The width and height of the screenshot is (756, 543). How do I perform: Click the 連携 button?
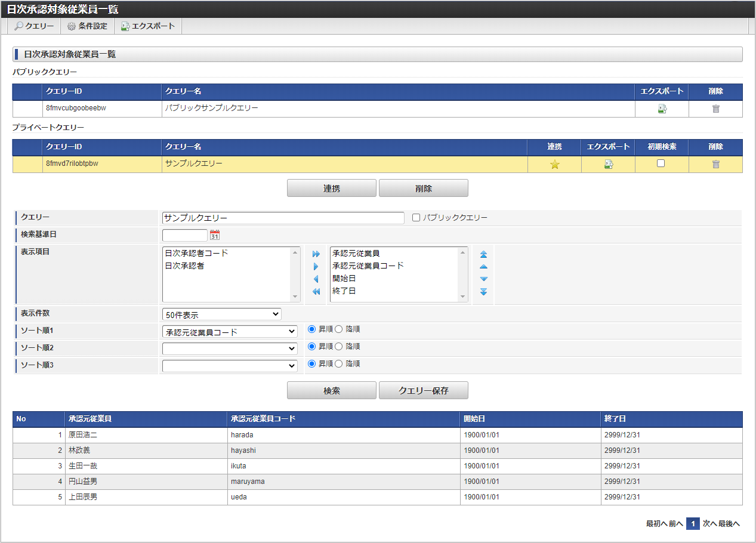[x=332, y=188]
